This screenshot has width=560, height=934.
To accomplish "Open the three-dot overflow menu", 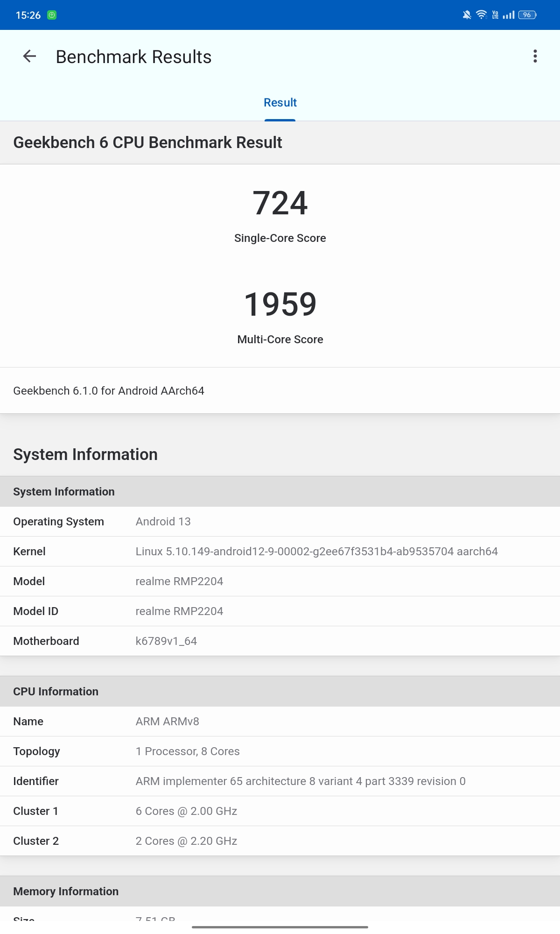I will tap(535, 57).
